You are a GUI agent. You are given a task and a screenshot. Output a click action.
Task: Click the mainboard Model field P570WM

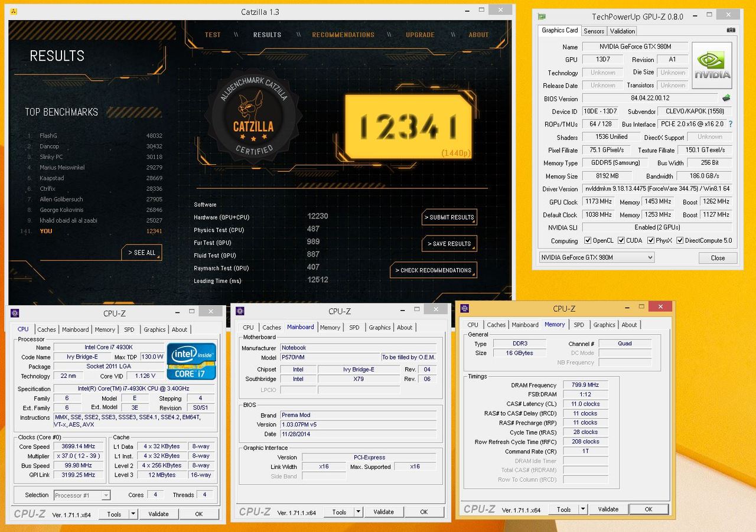point(330,358)
